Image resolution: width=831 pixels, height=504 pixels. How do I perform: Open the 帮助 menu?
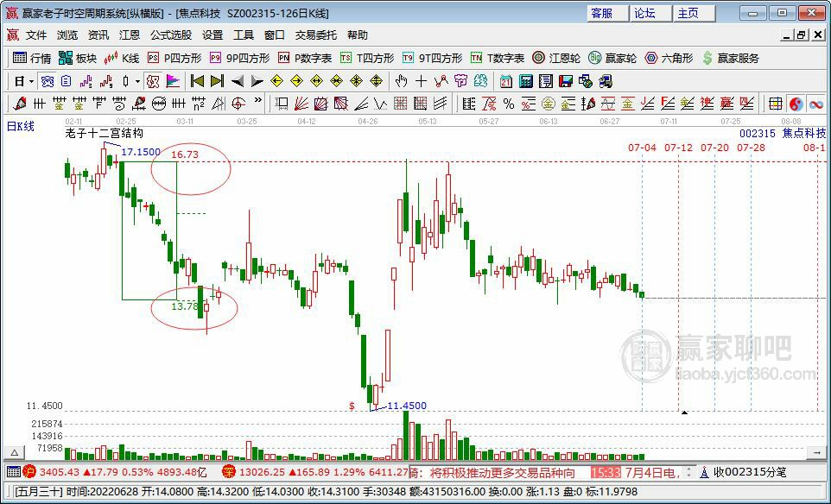pos(358,35)
